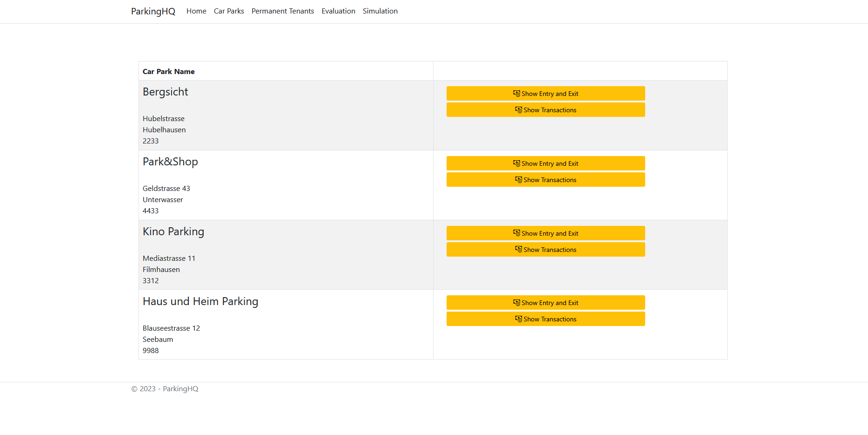Select the Mediastrasse 11 address

169,258
